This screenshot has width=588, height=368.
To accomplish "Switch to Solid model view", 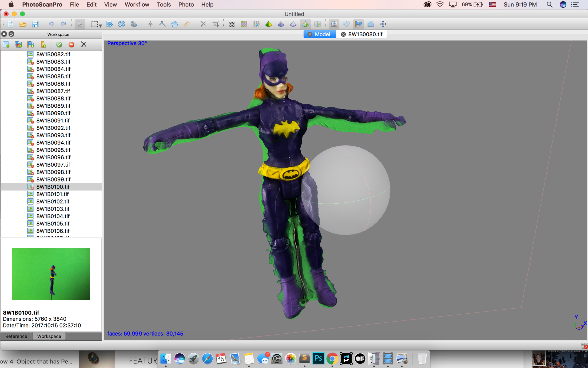I will [281, 24].
